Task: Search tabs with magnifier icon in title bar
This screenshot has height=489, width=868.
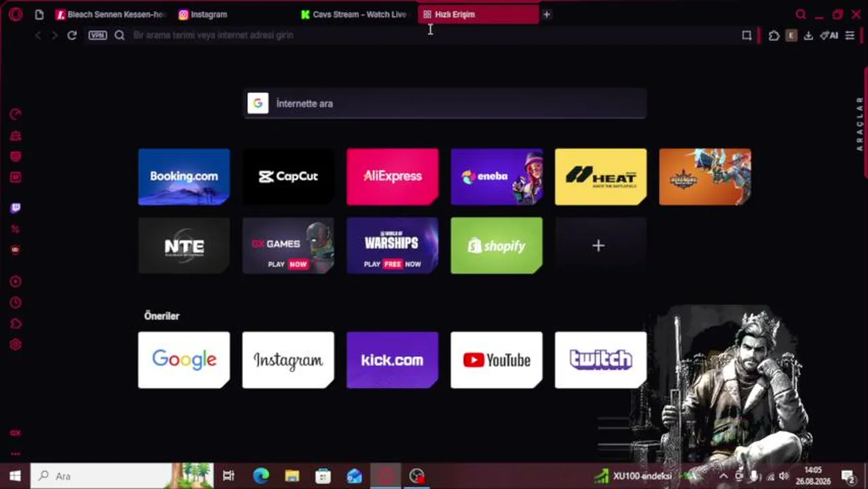Action: tap(801, 14)
